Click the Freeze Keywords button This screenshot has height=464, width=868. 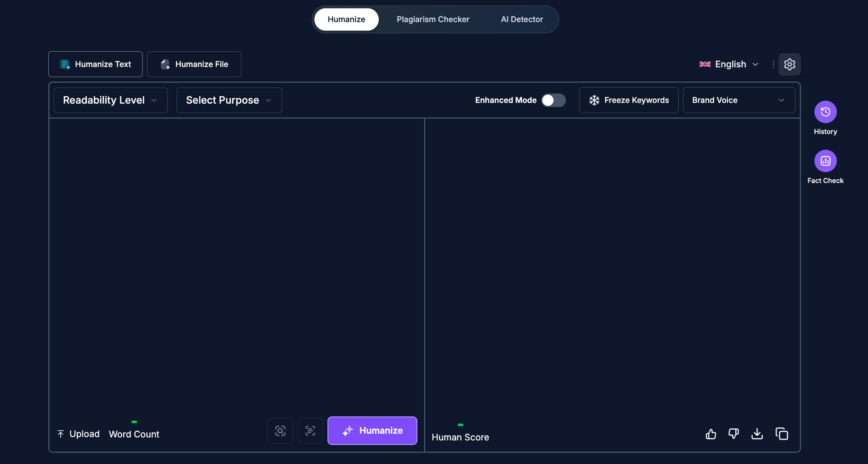(629, 100)
